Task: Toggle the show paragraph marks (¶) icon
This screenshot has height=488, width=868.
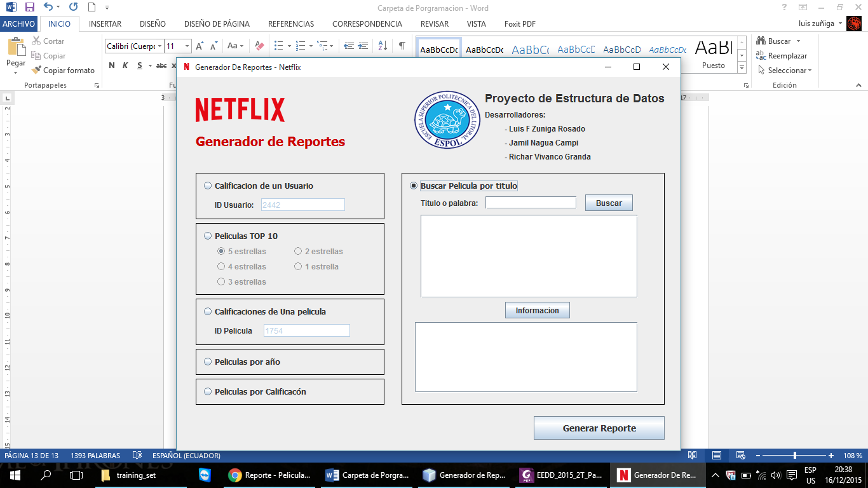Action: pyautogui.click(x=402, y=46)
